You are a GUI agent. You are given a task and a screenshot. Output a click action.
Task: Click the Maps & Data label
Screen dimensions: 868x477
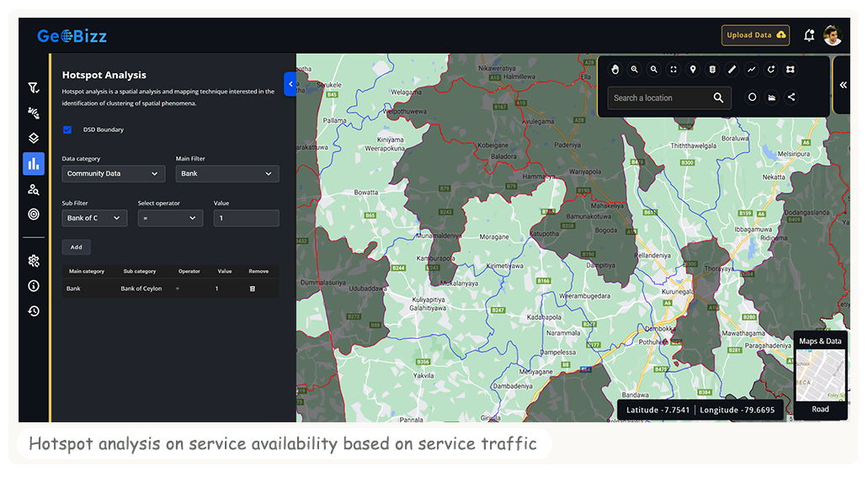(820, 342)
